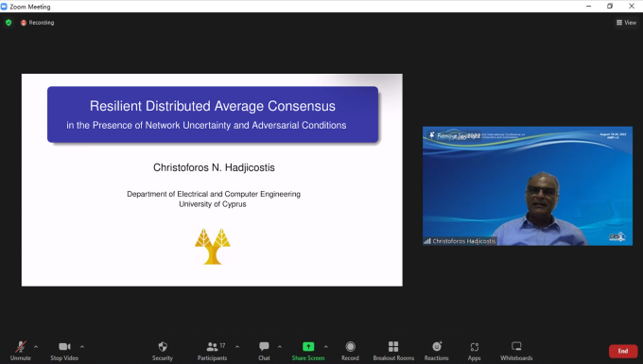
Task: Click the green Share Screen icon
Action: click(308, 347)
